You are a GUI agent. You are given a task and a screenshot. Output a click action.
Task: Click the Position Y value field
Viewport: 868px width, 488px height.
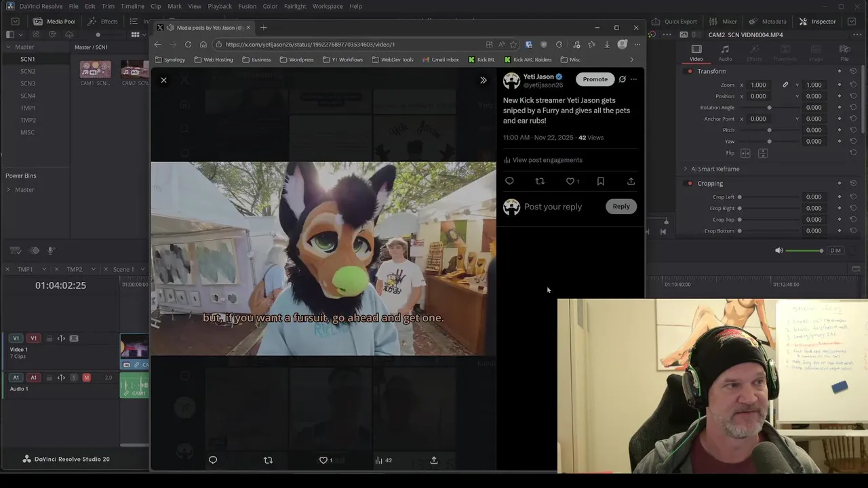coord(814,96)
